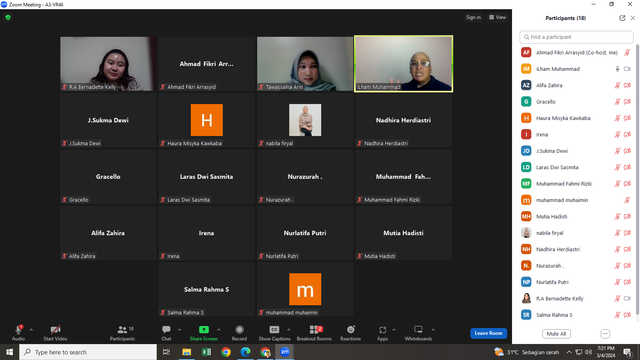Open Whiteboards

418,332
